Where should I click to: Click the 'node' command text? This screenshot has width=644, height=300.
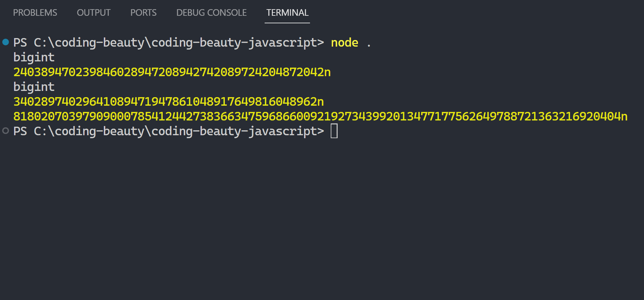tap(344, 43)
